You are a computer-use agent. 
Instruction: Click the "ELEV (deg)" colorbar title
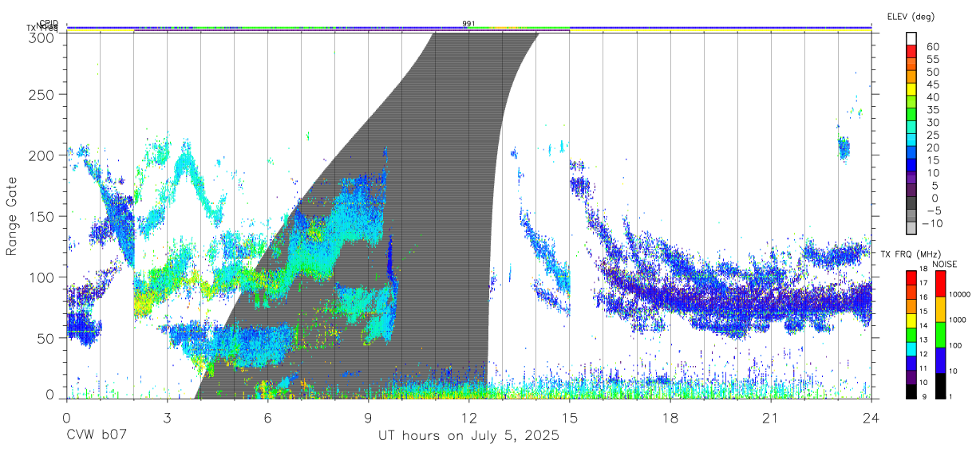[911, 16]
